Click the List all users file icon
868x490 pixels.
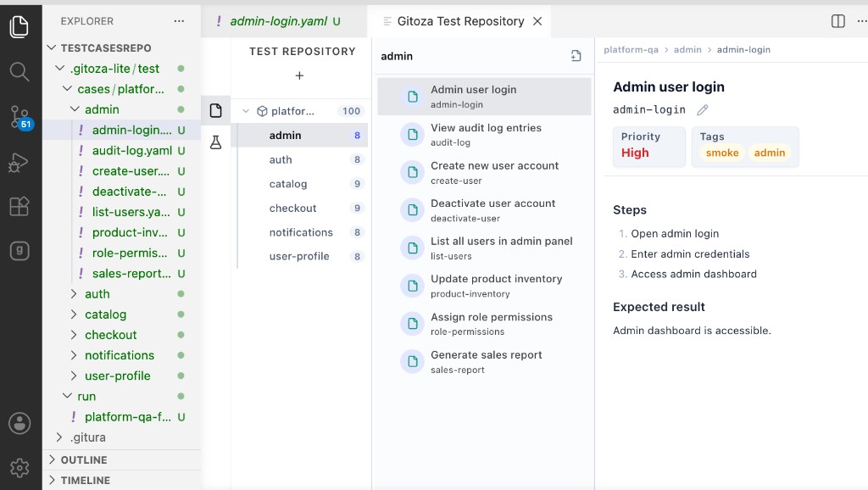[x=413, y=248]
